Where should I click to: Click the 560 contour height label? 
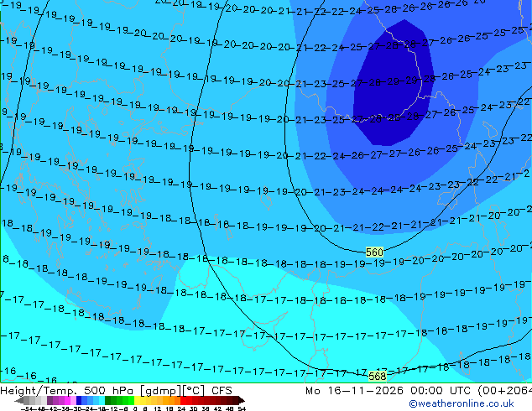374,252
